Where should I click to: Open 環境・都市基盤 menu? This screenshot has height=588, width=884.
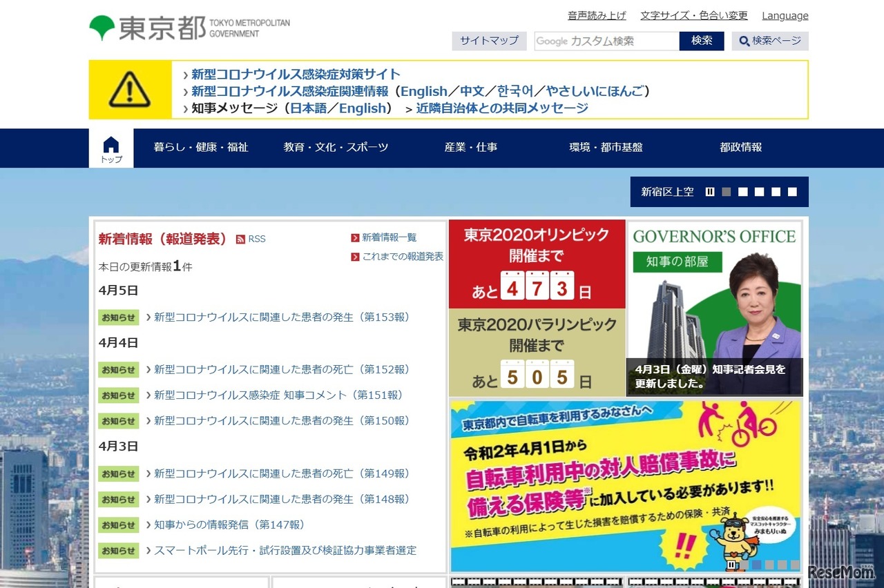coord(606,147)
